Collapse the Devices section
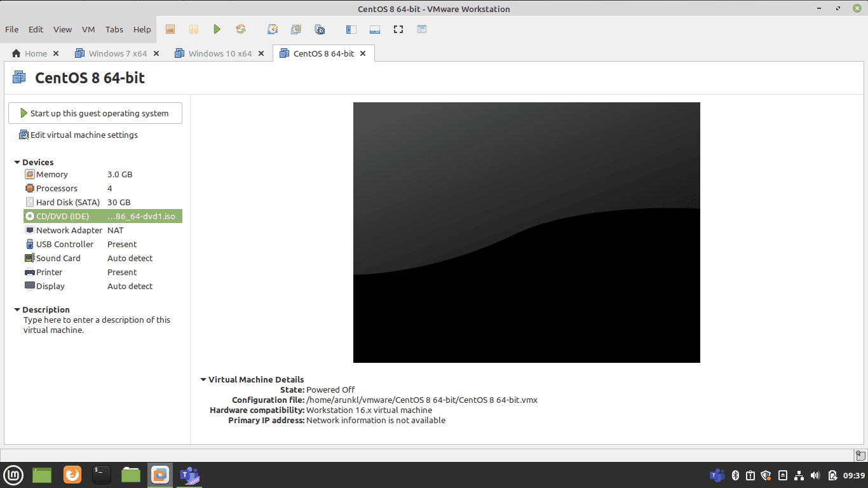This screenshot has height=488, width=868. coord(17,162)
